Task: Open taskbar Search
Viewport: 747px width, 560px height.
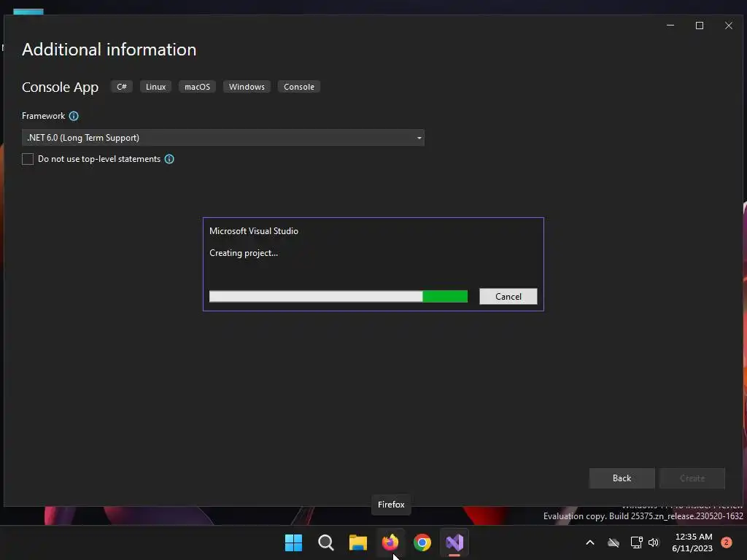Action: point(326,542)
